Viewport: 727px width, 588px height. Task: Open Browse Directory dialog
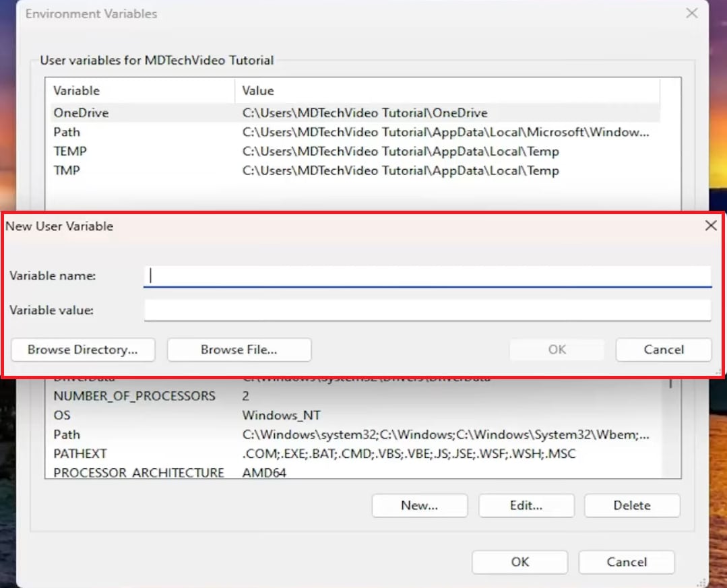click(83, 350)
